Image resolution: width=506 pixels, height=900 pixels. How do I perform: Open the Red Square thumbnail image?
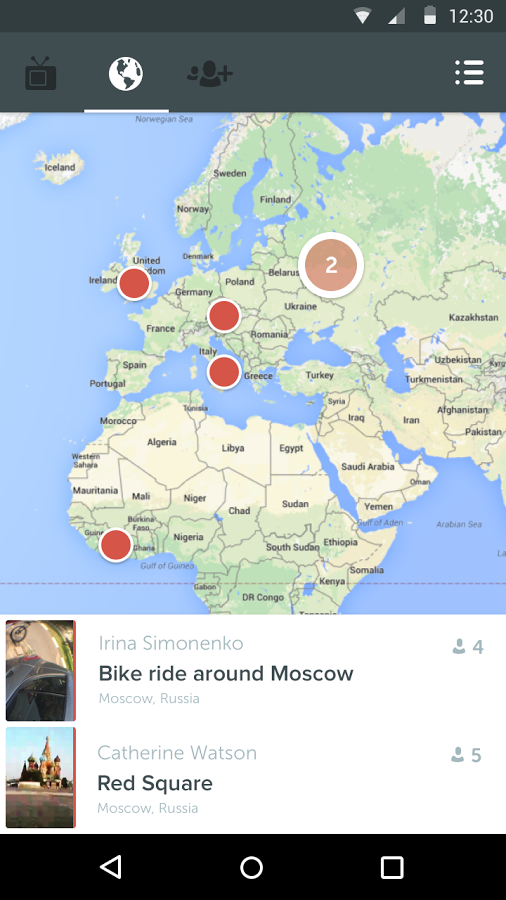[40, 778]
